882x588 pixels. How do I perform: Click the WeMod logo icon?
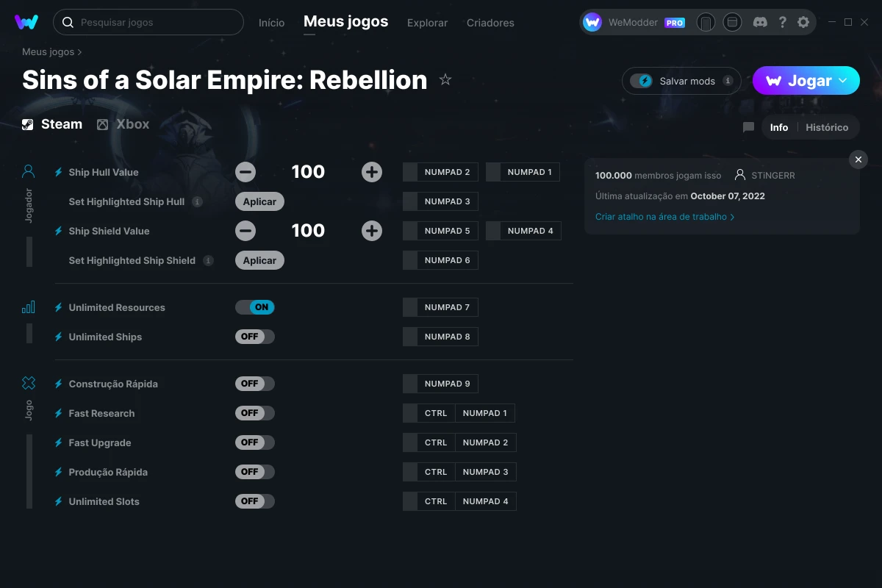26,22
